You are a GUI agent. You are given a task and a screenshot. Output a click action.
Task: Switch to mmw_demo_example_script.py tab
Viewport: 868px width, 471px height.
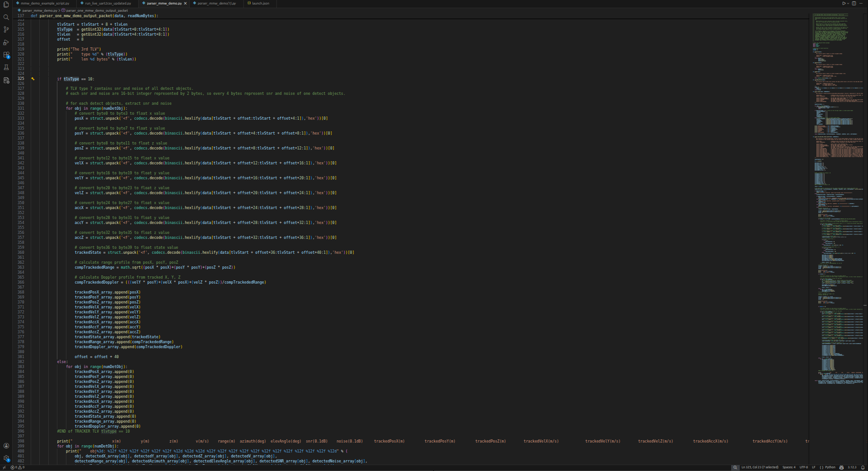pyautogui.click(x=45, y=3)
